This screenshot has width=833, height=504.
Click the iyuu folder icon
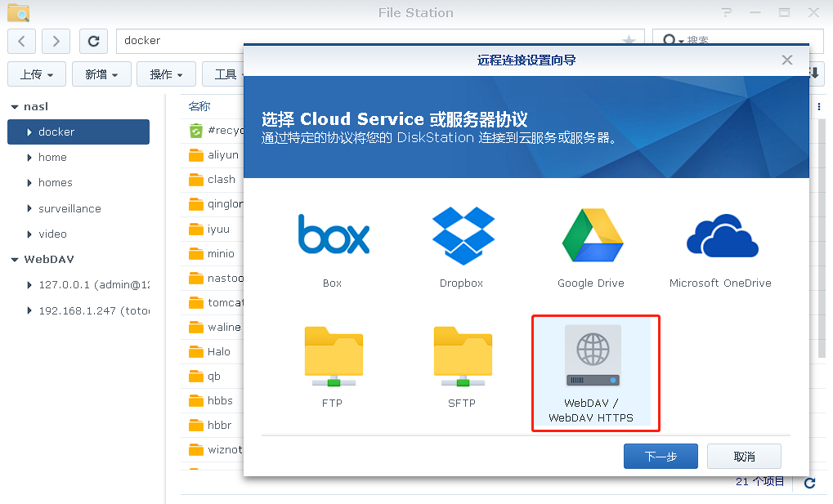196,229
